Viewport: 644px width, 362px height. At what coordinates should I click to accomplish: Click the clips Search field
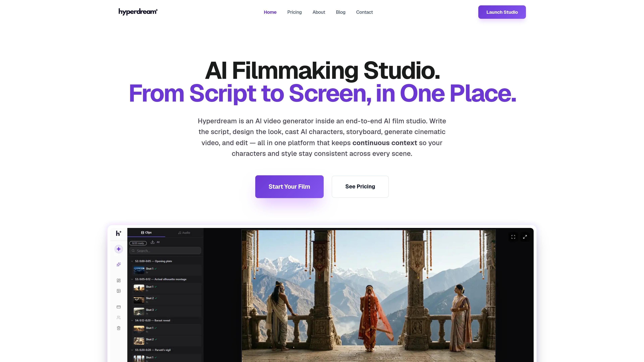point(165,251)
